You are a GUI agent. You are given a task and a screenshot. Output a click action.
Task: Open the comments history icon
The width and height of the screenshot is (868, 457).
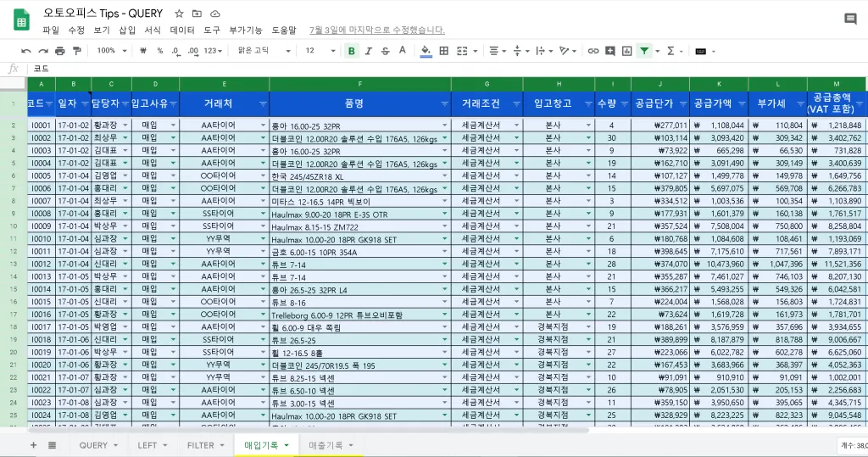pos(850,19)
